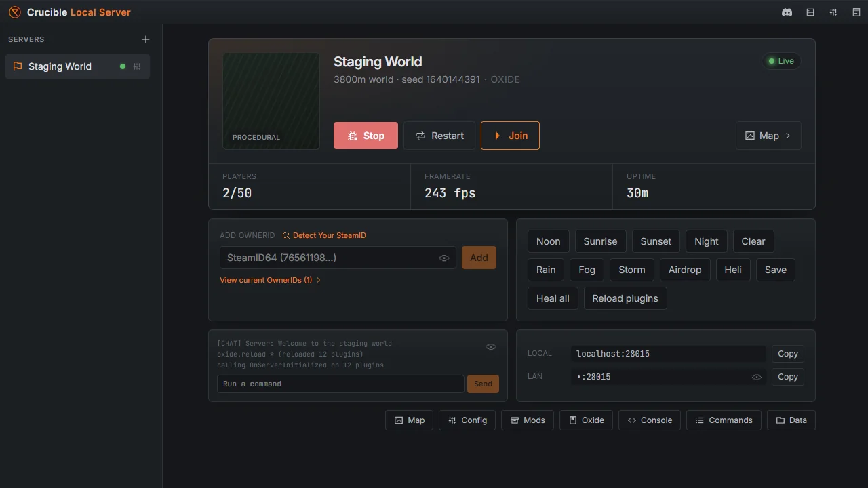Click the Save quick command
Viewport: 868px width, 488px height.
click(x=776, y=270)
